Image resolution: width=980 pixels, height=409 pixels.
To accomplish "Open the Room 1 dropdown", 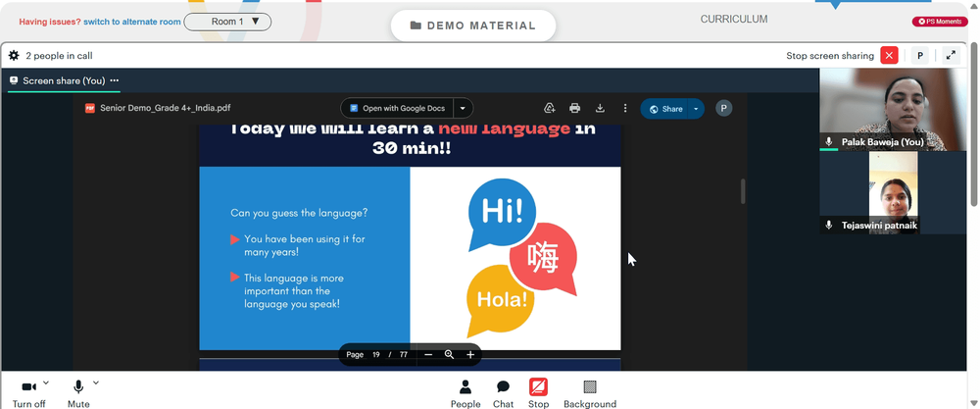I will coord(227,22).
